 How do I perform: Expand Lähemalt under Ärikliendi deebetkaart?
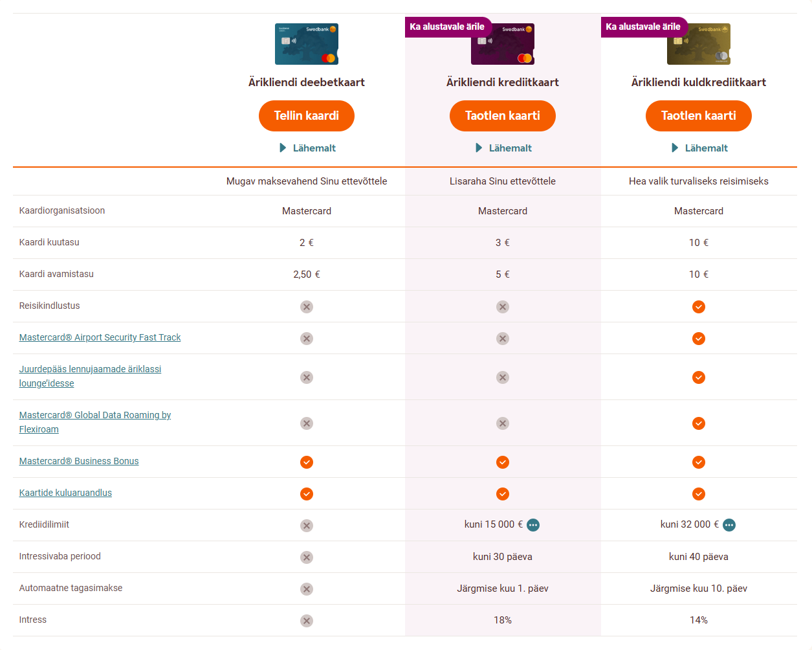[x=307, y=148]
